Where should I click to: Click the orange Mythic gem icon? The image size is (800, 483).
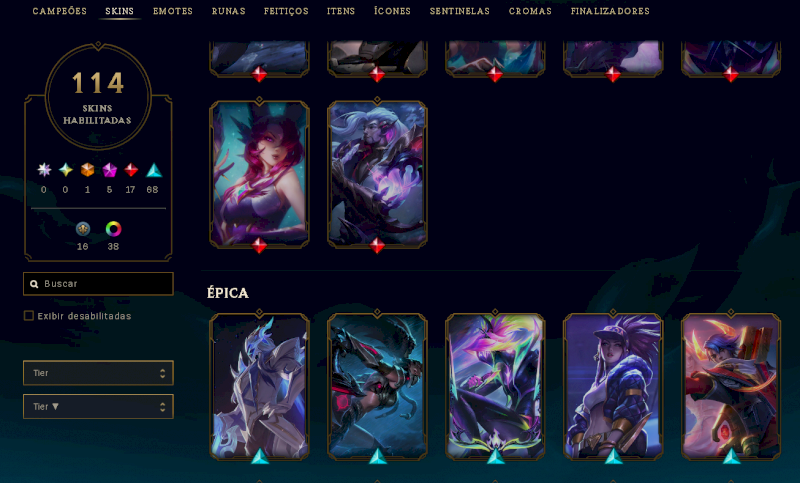tap(87, 170)
